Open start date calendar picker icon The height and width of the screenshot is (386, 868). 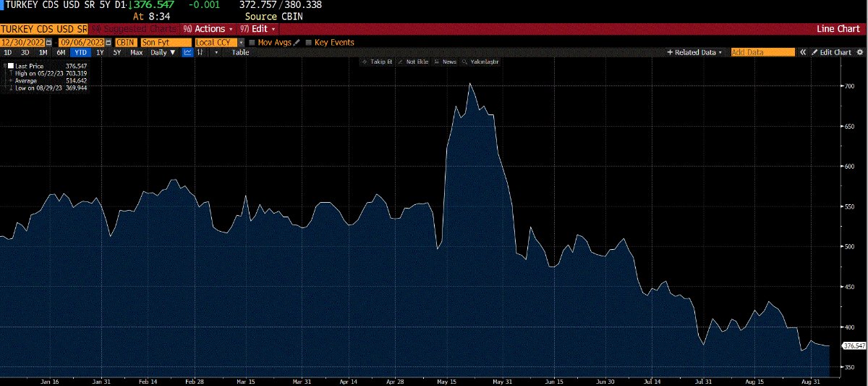[48, 43]
